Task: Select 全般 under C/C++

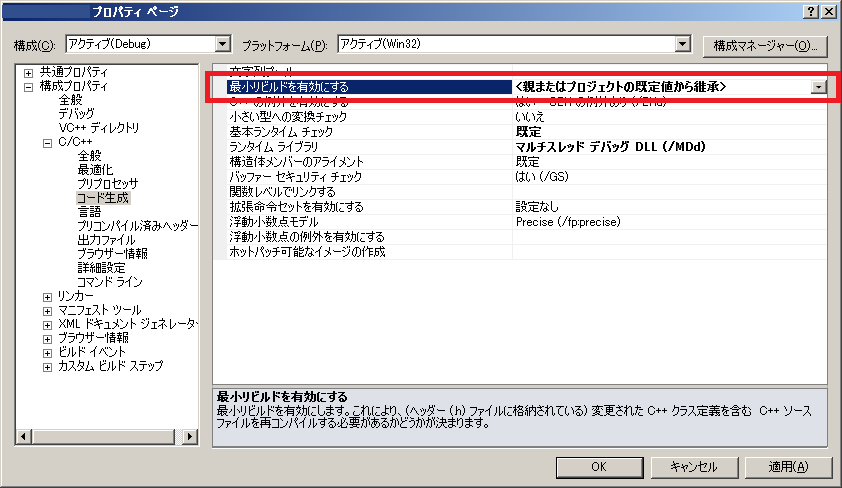Action: 89,156
